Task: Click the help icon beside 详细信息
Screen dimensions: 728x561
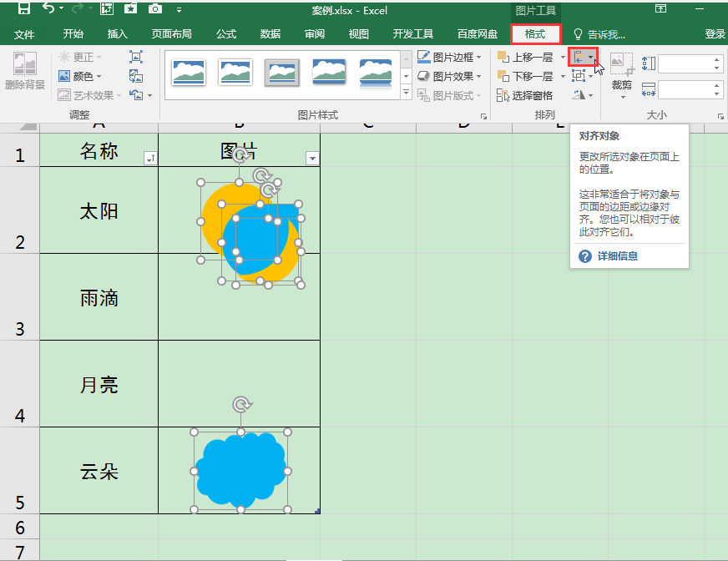Action: coord(585,256)
